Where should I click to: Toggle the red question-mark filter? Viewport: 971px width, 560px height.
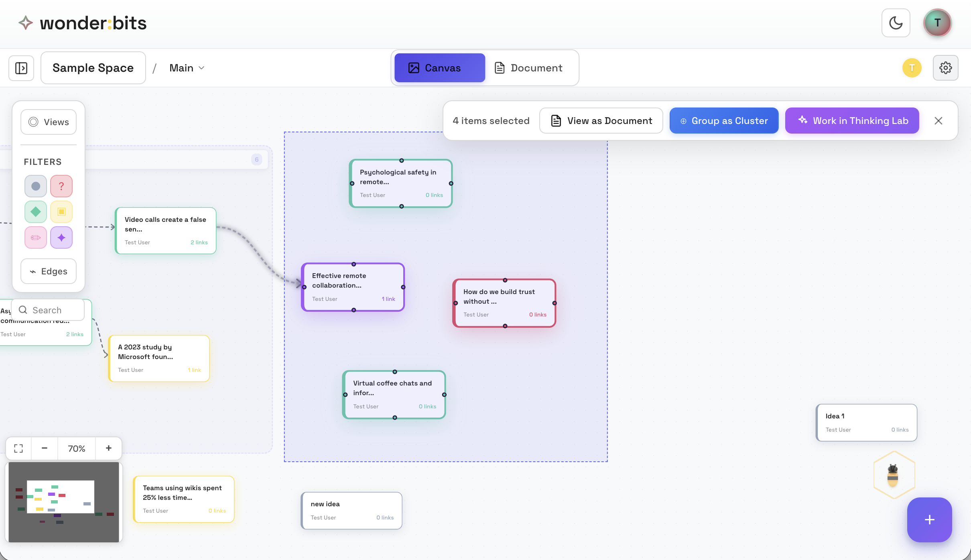coord(61,186)
